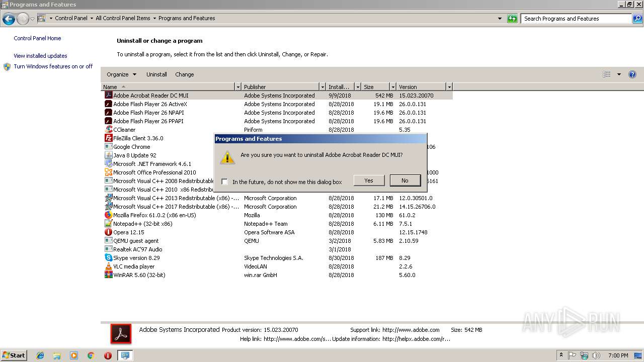Click the Start button
Screen dimensions: 644x362
click(x=14, y=355)
